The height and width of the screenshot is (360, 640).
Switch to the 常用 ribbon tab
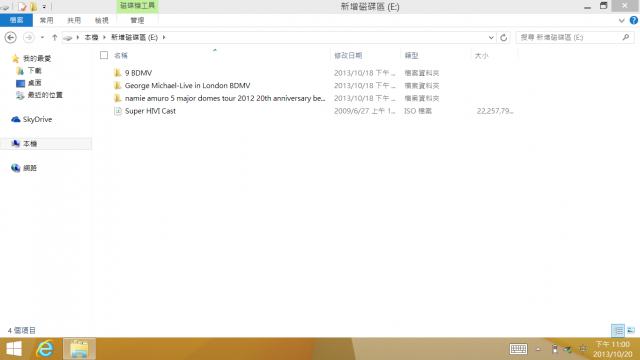46,20
